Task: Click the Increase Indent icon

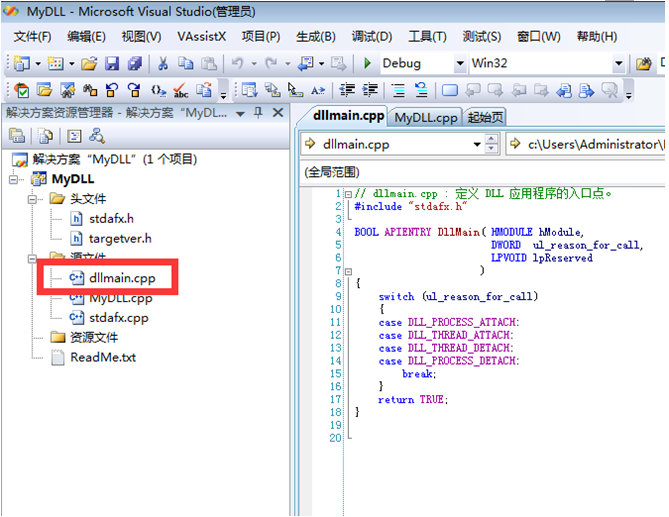Action: [370, 90]
